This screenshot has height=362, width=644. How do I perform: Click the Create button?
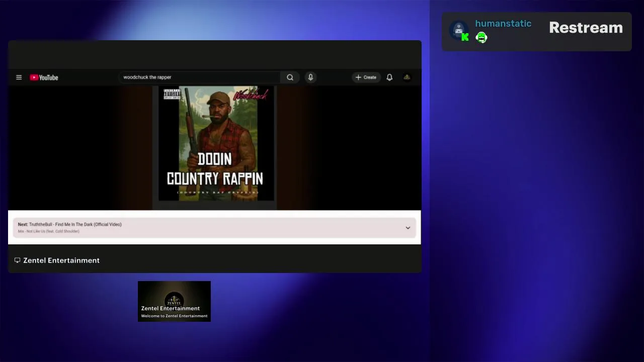[366, 77]
